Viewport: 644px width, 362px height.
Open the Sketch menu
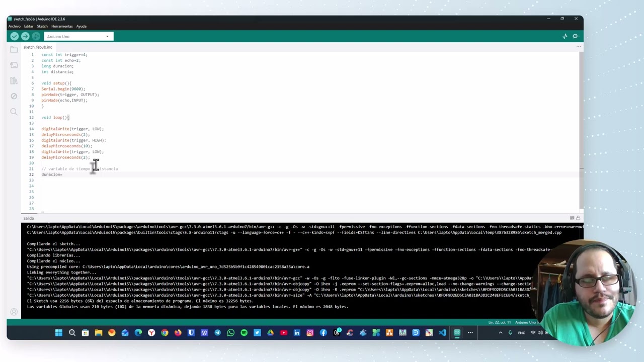pyautogui.click(x=42, y=26)
